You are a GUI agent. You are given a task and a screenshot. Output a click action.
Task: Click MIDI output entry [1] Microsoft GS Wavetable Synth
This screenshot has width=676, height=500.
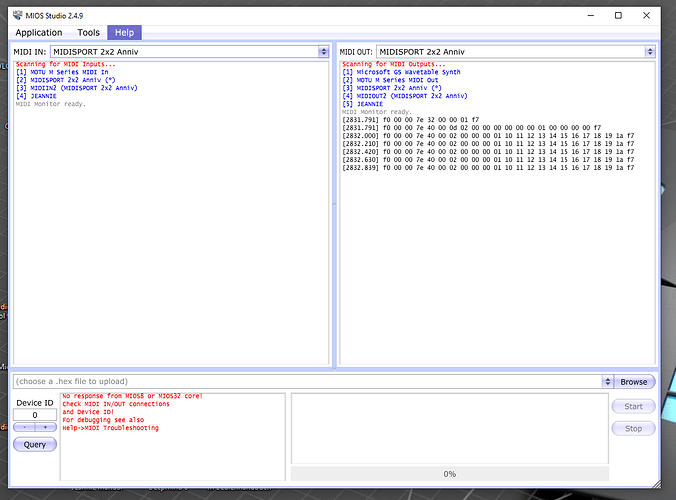[401, 72]
